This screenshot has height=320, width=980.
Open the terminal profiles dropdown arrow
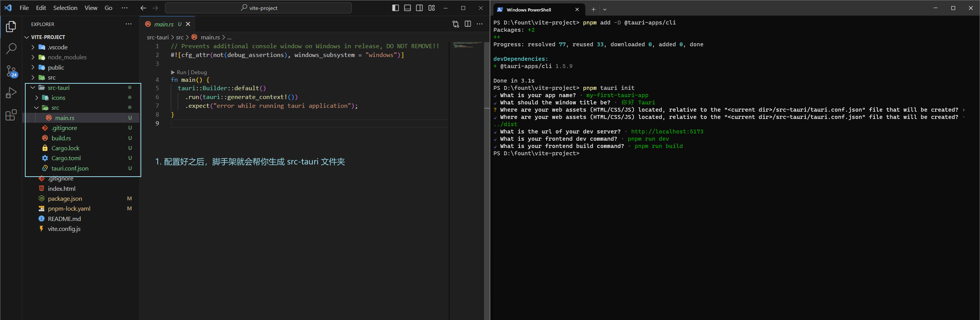605,10
